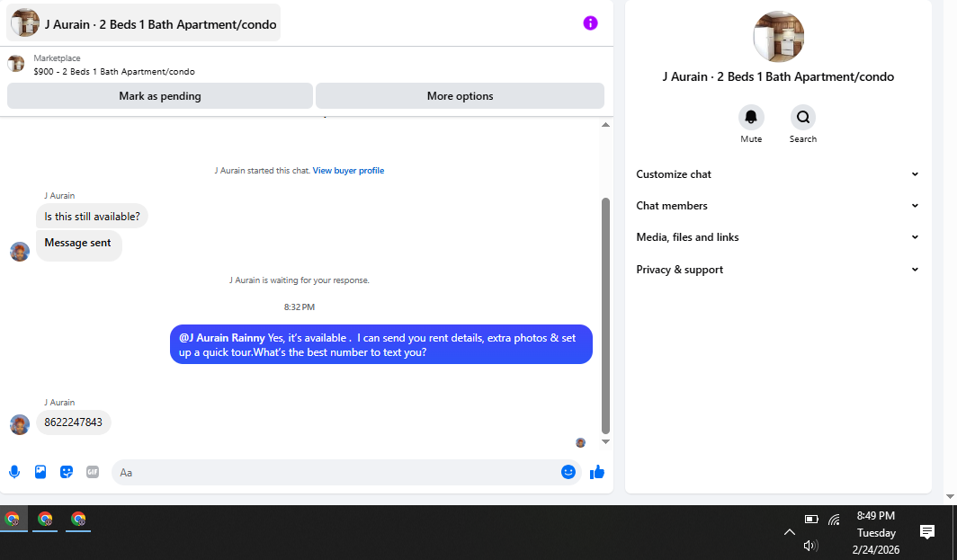The image size is (957, 560).
Task: Open the View buyer profile link
Action: pos(348,170)
